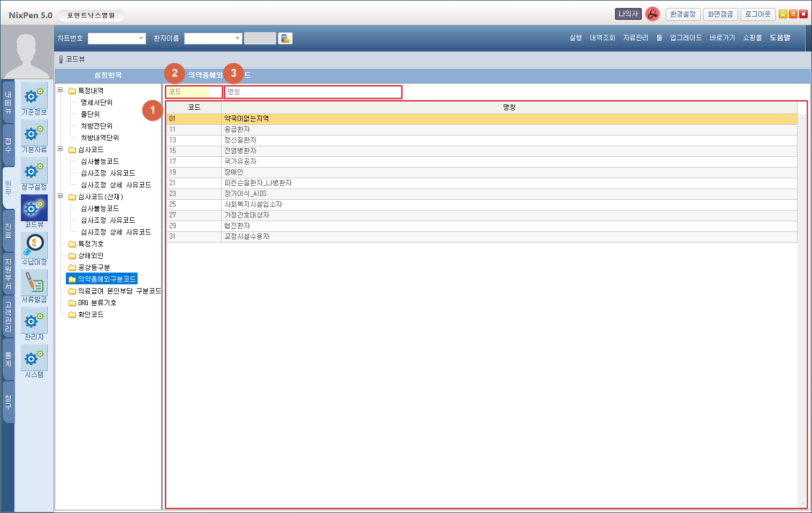812x513 pixels.
Task: Click the patient search icon button
Action: coord(285,39)
